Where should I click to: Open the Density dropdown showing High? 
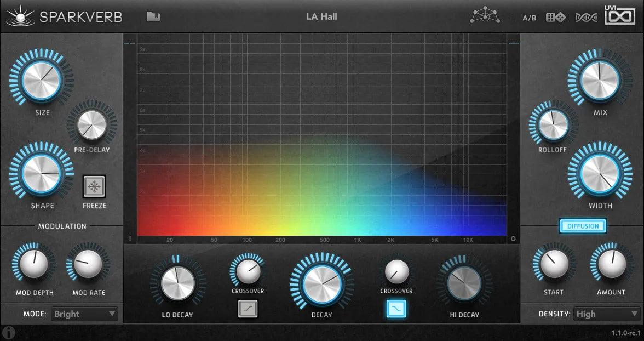click(606, 314)
